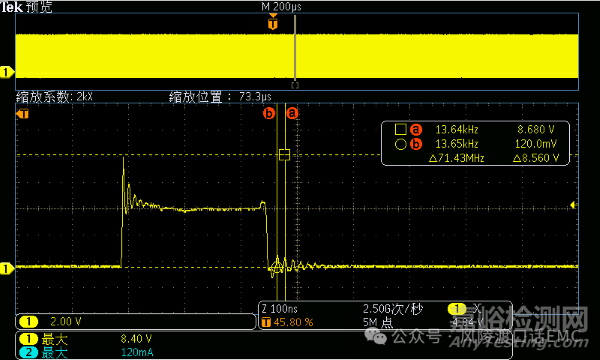Select cursor b label in the waveform view
Viewport: 600px width, 360px height.
click(269, 113)
